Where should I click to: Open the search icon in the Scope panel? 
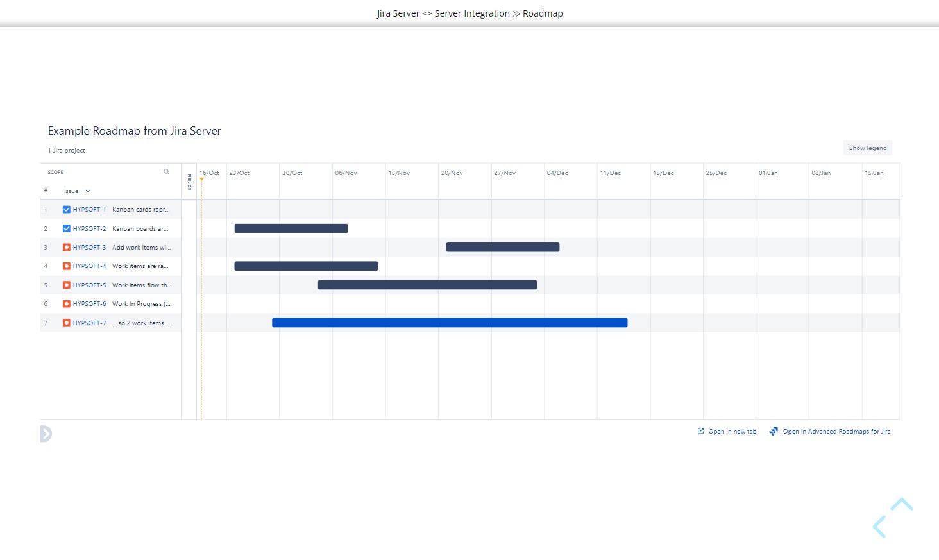click(x=166, y=171)
